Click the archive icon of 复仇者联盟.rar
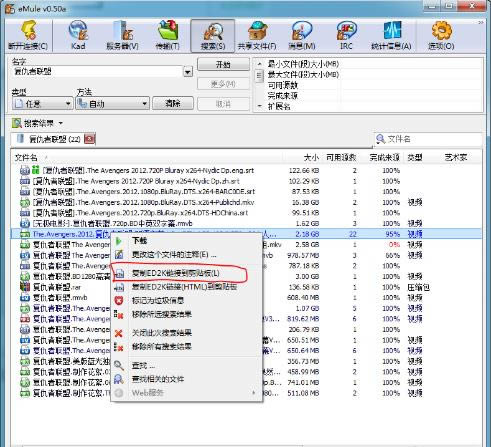Screen dimensions: 491x447 [x=25, y=287]
